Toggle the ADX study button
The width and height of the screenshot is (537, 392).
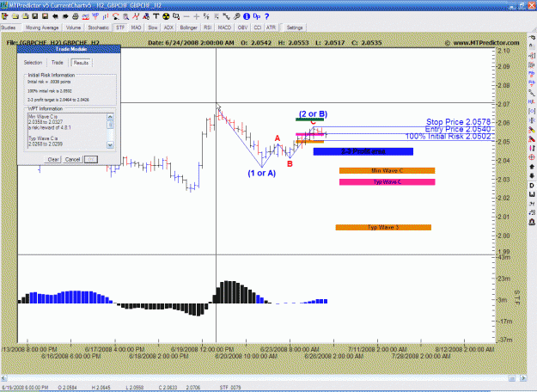click(x=168, y=28)
